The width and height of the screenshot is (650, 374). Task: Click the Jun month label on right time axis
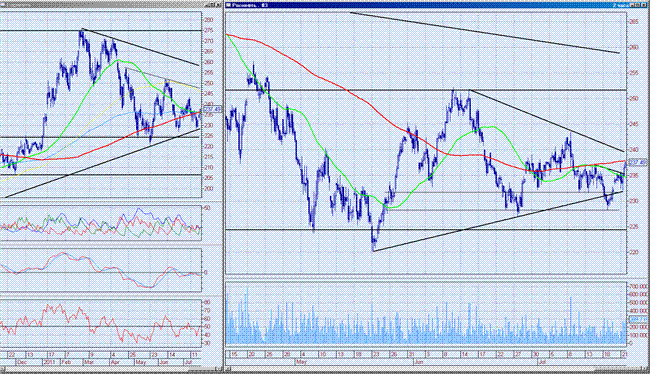(420, 362)
